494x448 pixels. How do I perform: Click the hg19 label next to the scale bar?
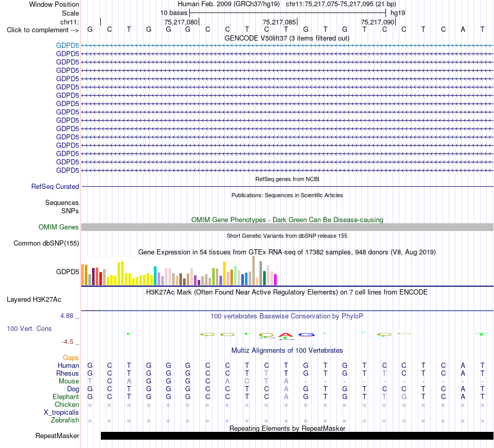tap(398, 13)
